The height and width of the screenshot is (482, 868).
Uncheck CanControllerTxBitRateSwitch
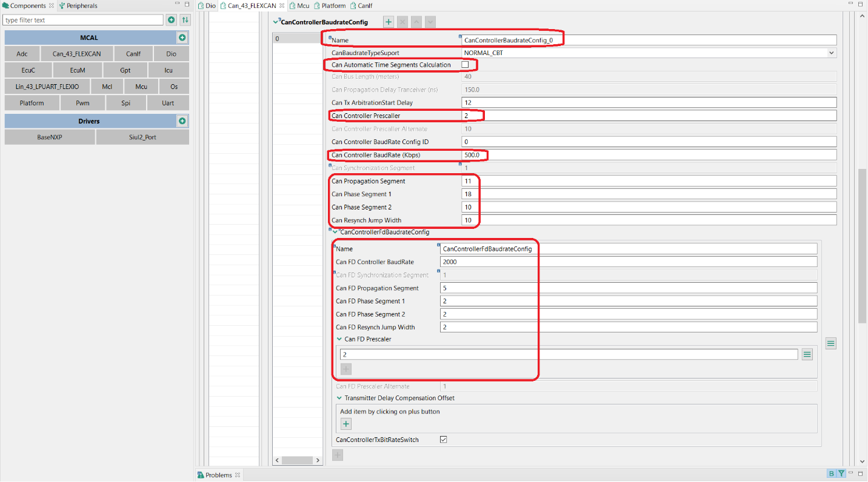click(443, 439)
